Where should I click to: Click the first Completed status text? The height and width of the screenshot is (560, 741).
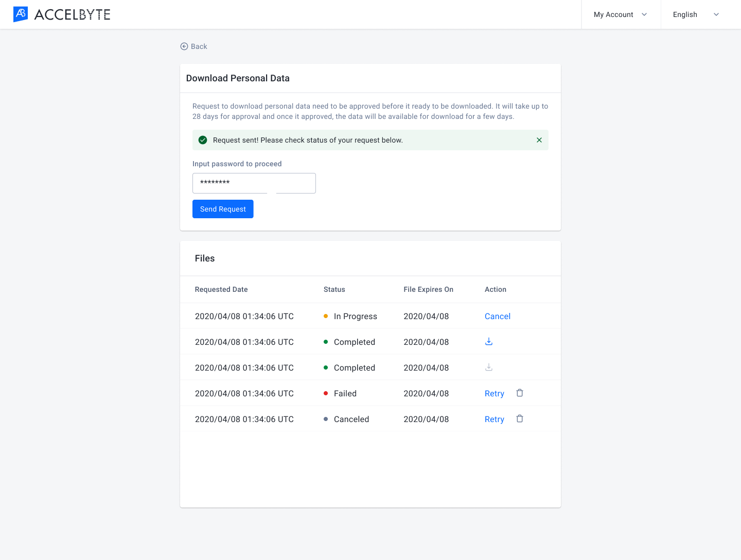coord(355,342)
